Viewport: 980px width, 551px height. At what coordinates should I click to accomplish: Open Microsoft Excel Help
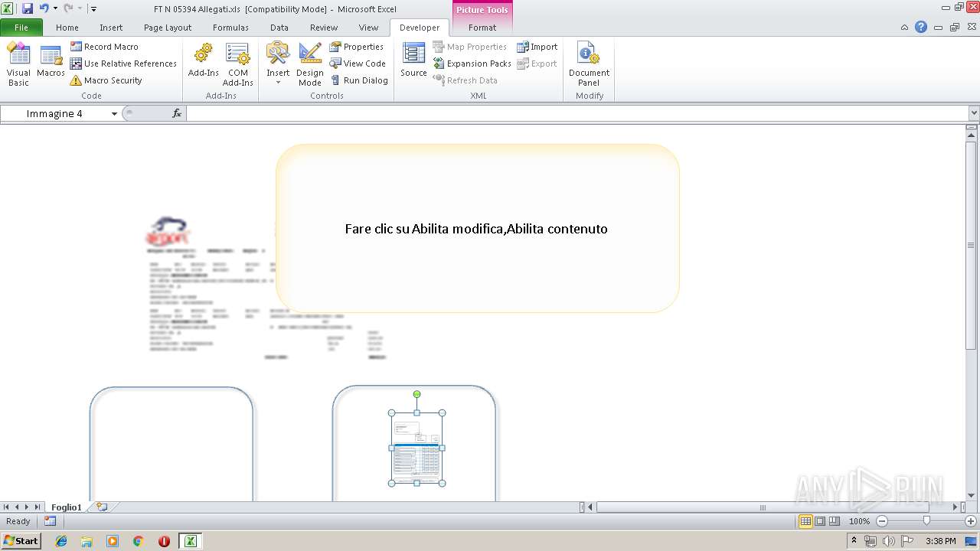[921, 27]
